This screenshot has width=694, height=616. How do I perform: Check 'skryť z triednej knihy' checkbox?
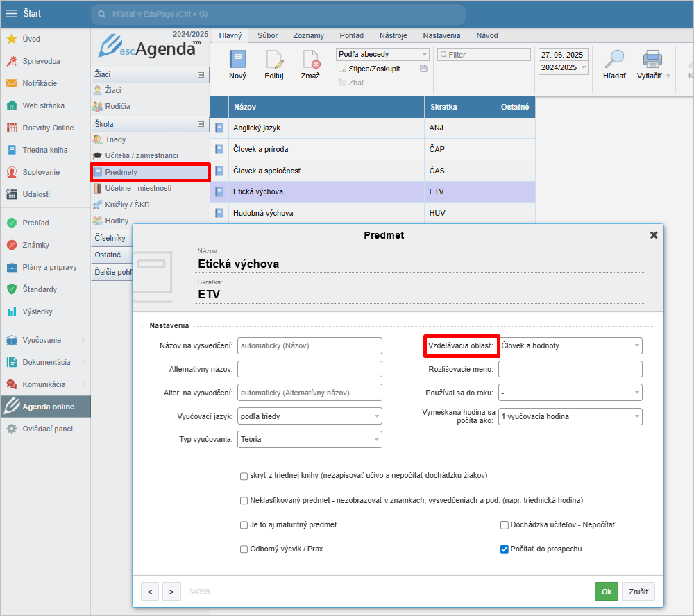click(x=244, y=476)
